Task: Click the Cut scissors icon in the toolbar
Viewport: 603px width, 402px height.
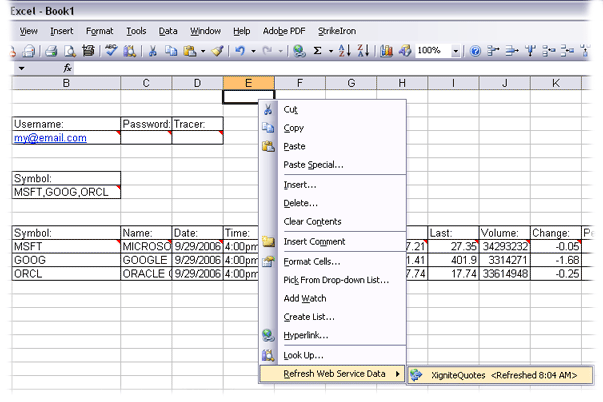Action: pos(153,51)
